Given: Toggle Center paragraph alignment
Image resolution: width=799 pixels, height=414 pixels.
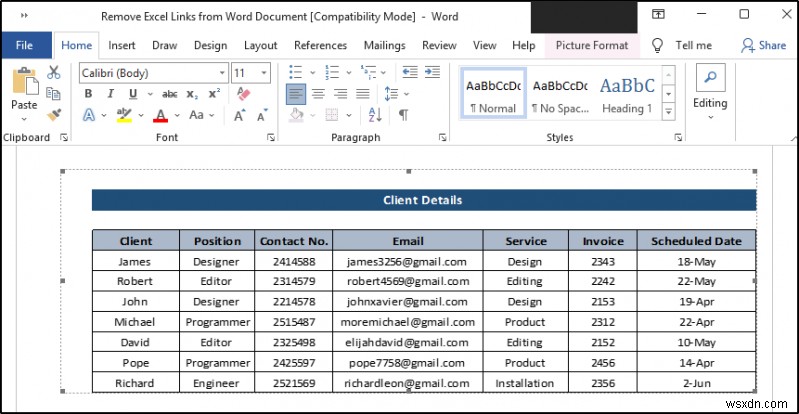Looking at the screenshot, I should click(318, 94).
